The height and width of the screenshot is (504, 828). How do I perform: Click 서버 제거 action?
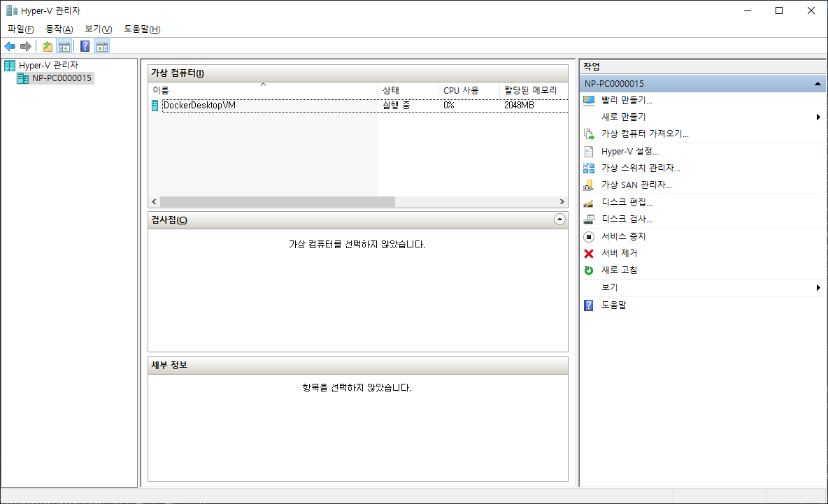pos(620,253)
